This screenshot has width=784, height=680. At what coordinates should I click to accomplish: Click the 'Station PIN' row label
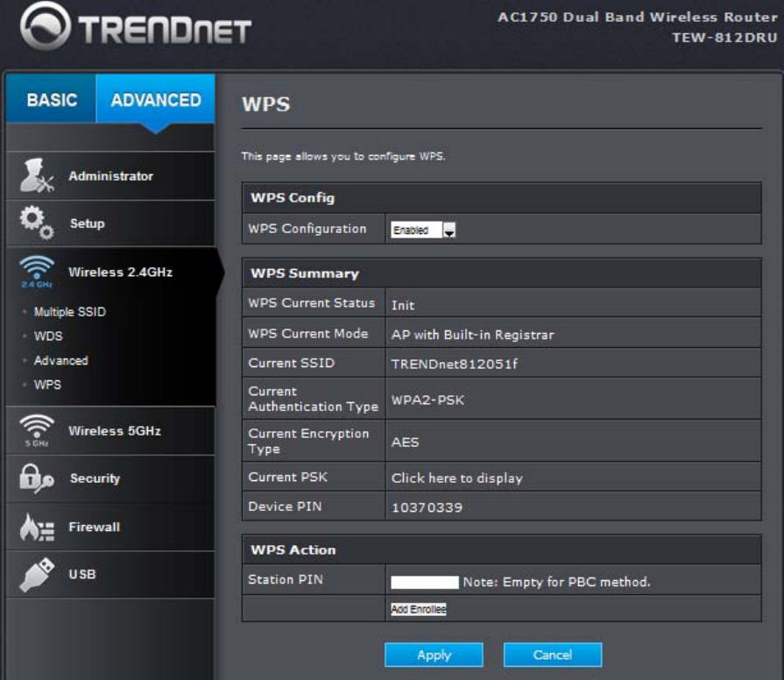tap(286, 579)
